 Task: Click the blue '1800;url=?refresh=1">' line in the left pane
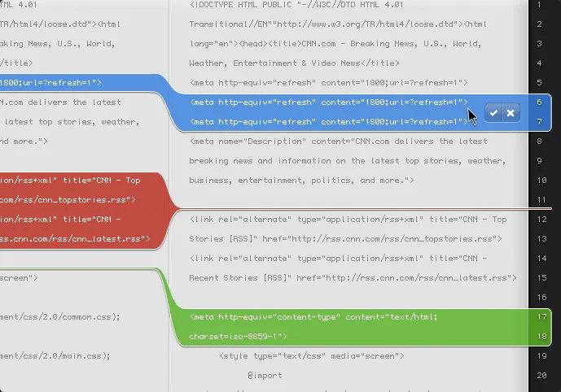click(50, 83)
